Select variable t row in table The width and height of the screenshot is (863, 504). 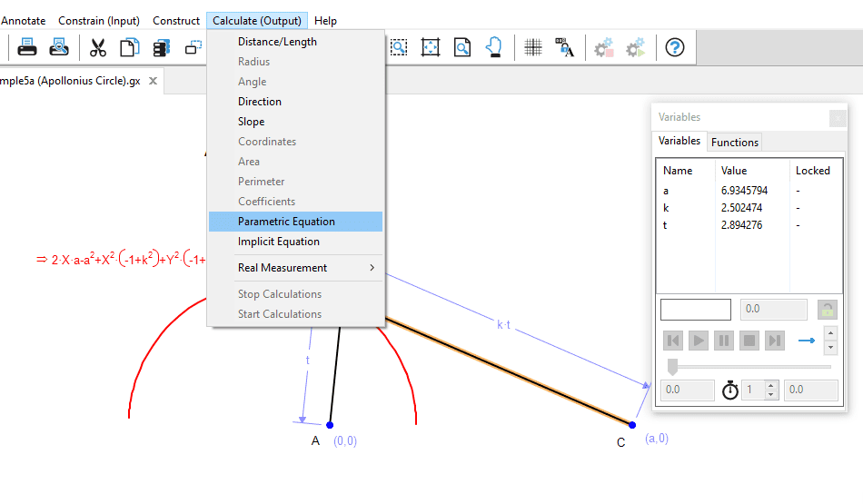[749, 225]
